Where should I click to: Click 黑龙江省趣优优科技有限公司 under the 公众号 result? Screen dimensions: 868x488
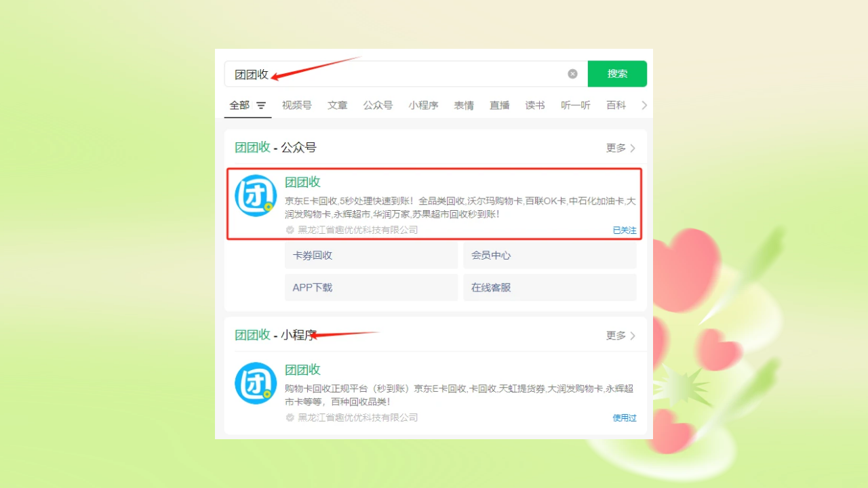point(358,230)
